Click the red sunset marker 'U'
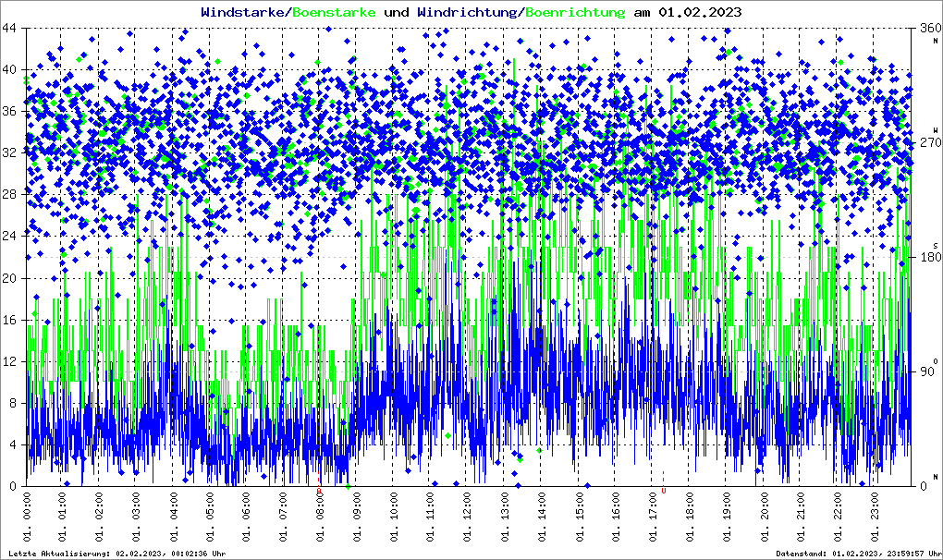The height and width of the screenshot is (560, 943). pos(664,491)
